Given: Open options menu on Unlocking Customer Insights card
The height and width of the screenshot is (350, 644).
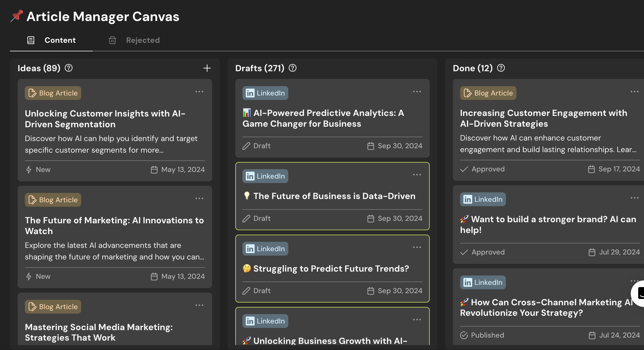Looking at the screenshot, I should [199, 92].
